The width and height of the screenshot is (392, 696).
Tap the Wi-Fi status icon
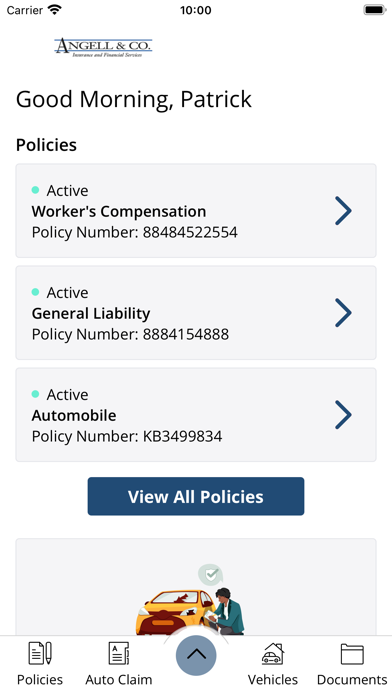55,10
